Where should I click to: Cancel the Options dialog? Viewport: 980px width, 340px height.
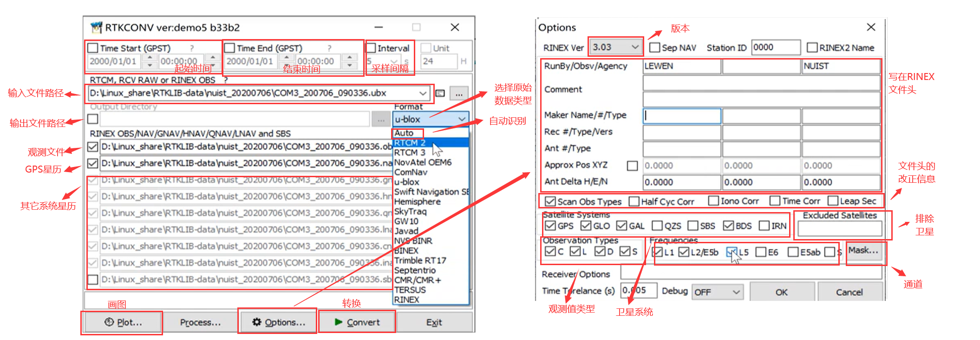(x=849, y=292)
